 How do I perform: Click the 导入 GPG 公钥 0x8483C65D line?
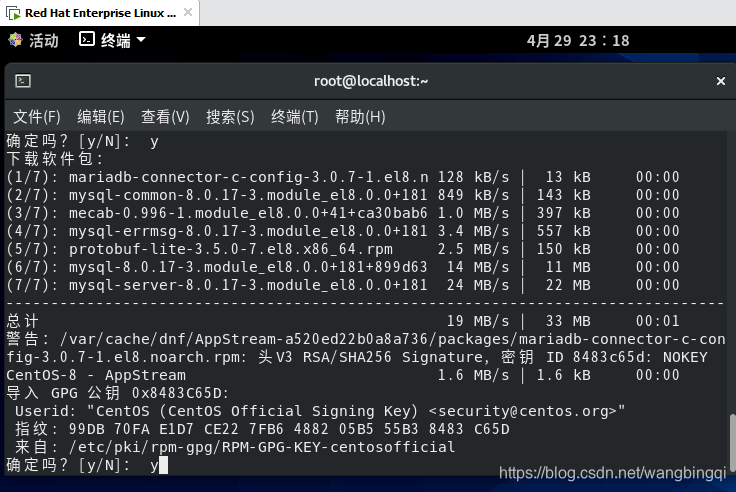coord(118,393)
